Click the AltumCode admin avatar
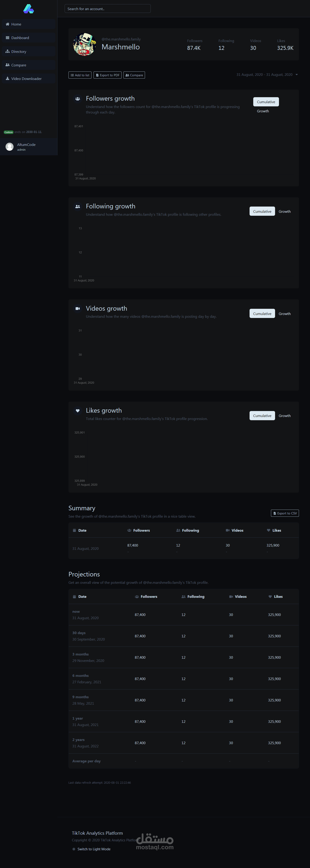310x868 pixels. 10,147
